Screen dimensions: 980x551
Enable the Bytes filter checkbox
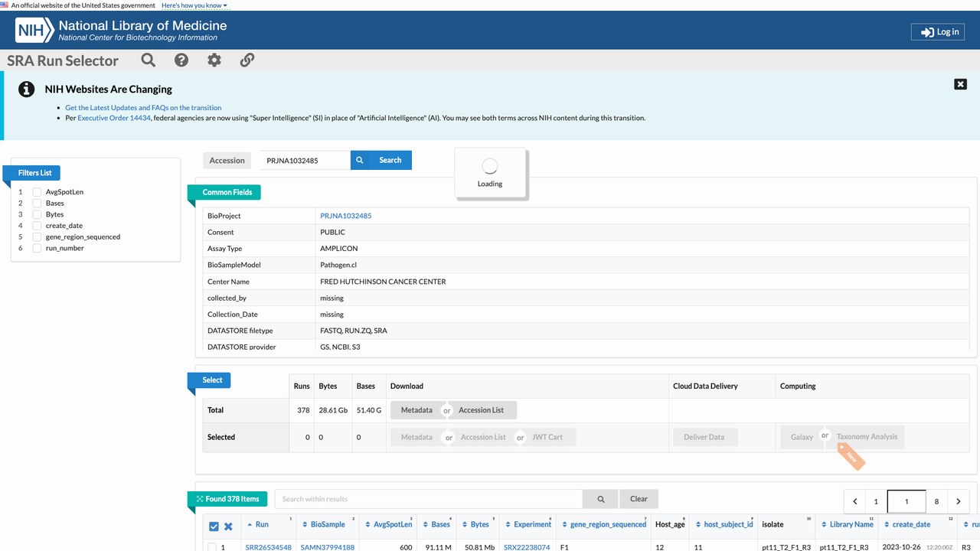[x=37, y=214]
